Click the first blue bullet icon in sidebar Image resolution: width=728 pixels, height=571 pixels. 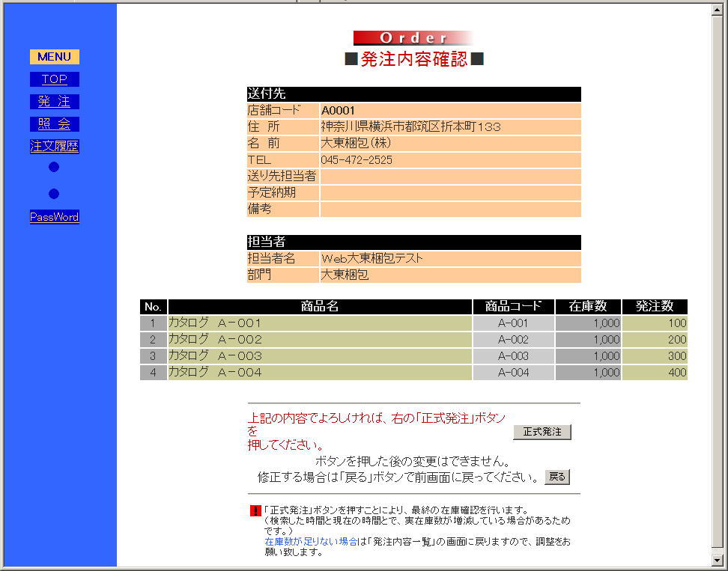tap(53, 166)
